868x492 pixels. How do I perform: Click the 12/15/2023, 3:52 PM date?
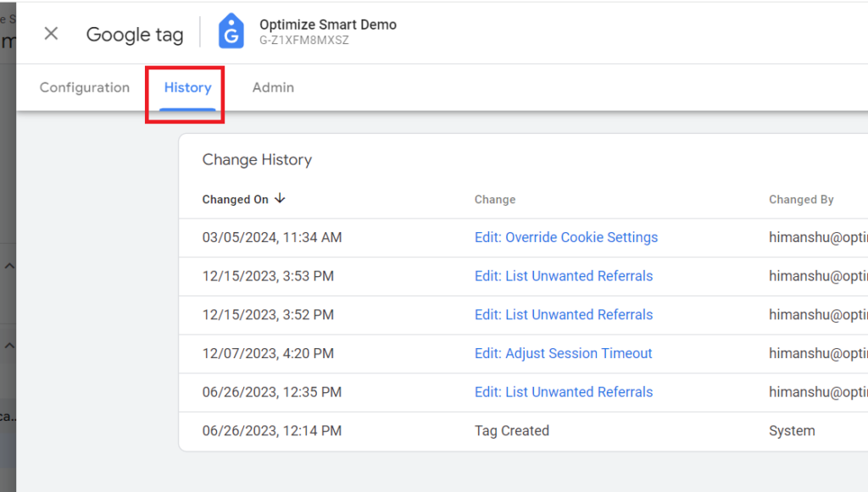(x=268, y=314)
